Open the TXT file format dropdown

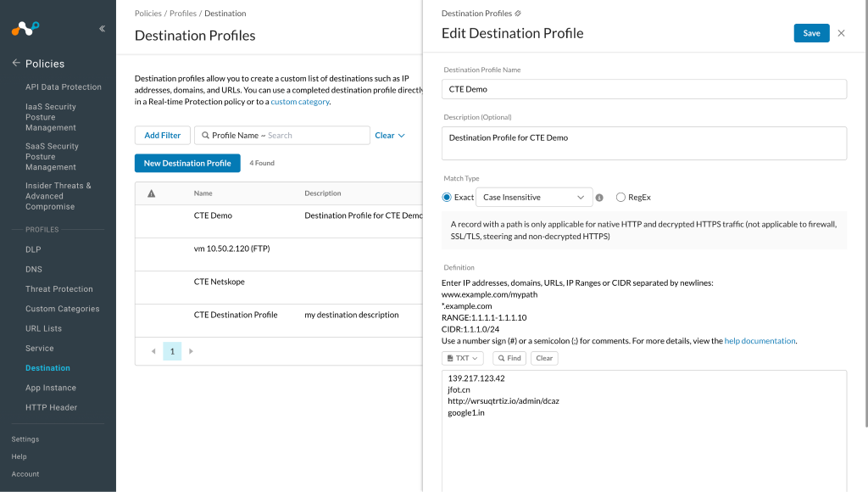pos(463,359)
